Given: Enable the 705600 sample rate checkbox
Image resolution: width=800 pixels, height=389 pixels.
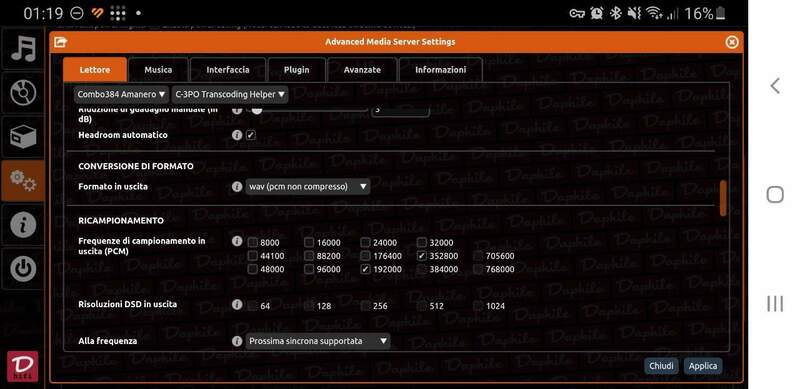Looking at the screenshot, I should 478,256.
